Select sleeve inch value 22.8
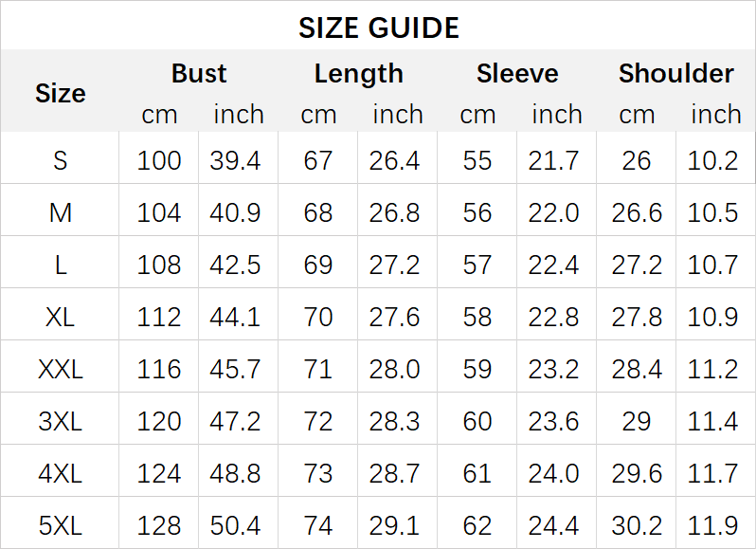 pyautogui.click(x=553, y=317)
